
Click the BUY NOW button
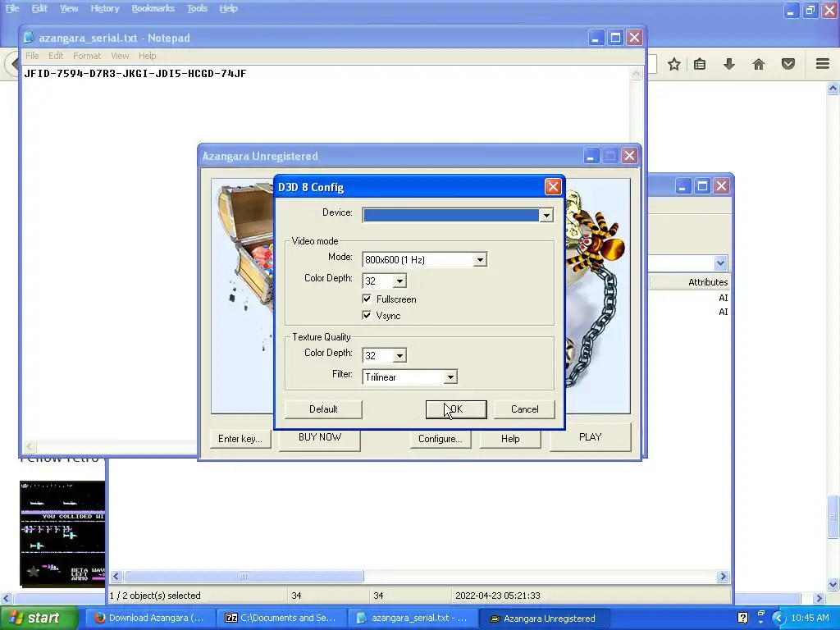click(x=320, y=437)
